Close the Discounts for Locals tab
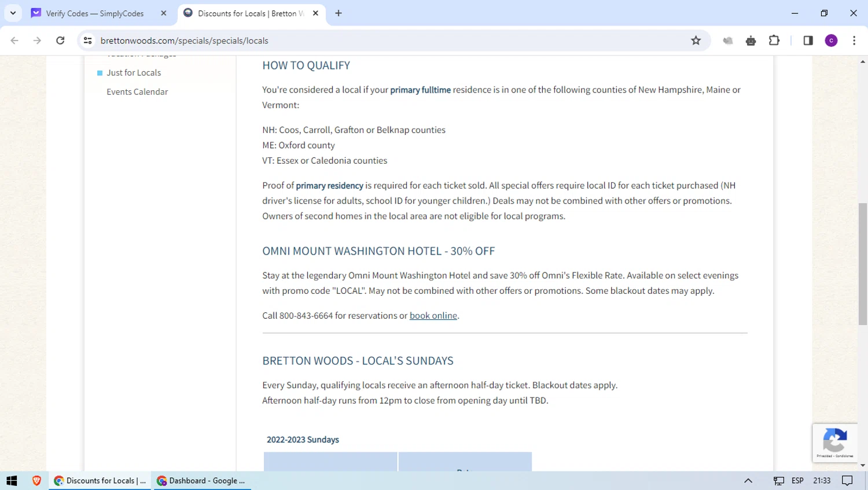The height and width of the screenshot is (490, 868). (315, 13)
